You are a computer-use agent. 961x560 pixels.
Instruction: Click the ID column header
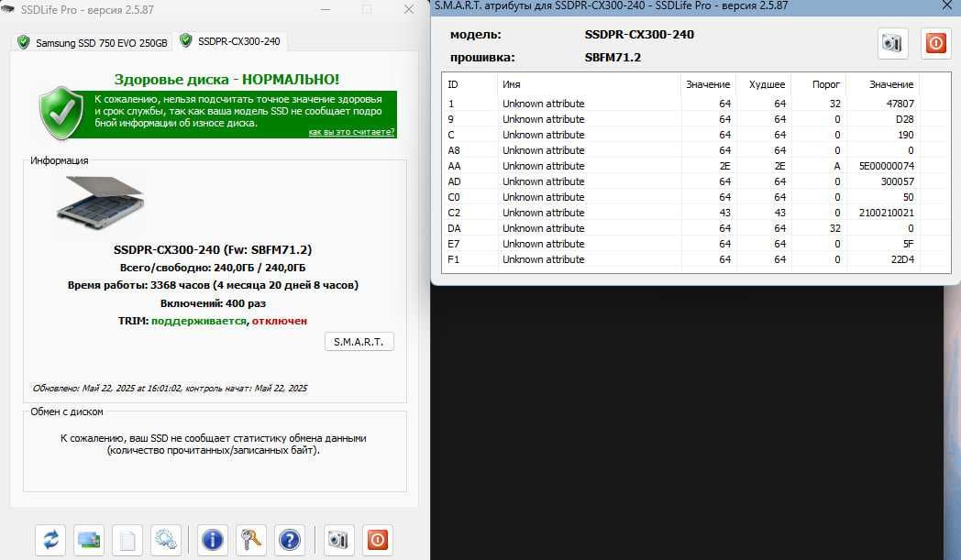469,84
